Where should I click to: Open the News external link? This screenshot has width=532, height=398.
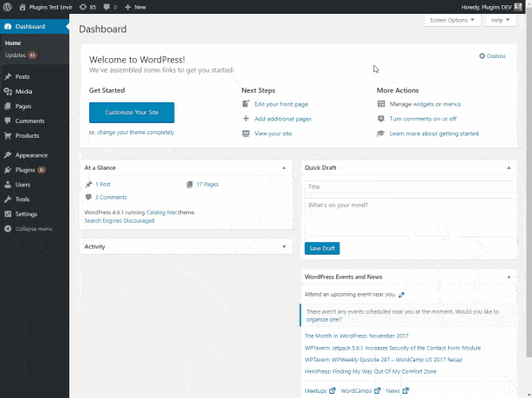tap(398, 391)
